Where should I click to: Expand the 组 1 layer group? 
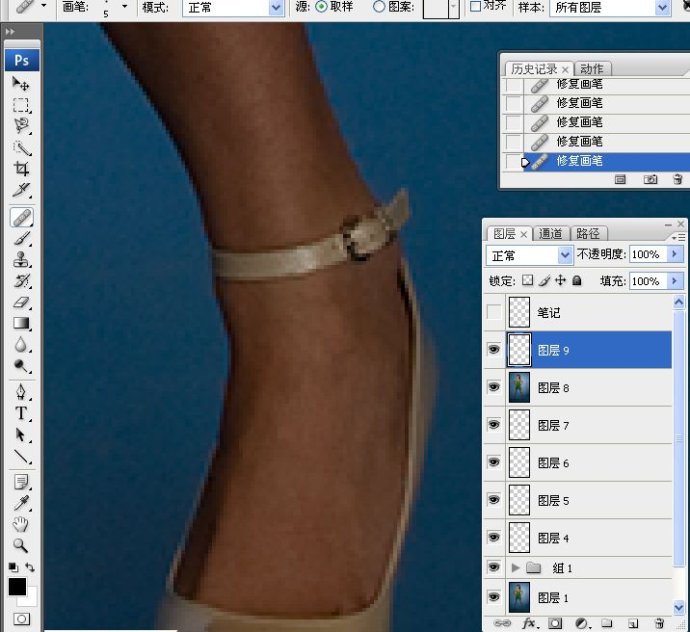coord(515,568)
